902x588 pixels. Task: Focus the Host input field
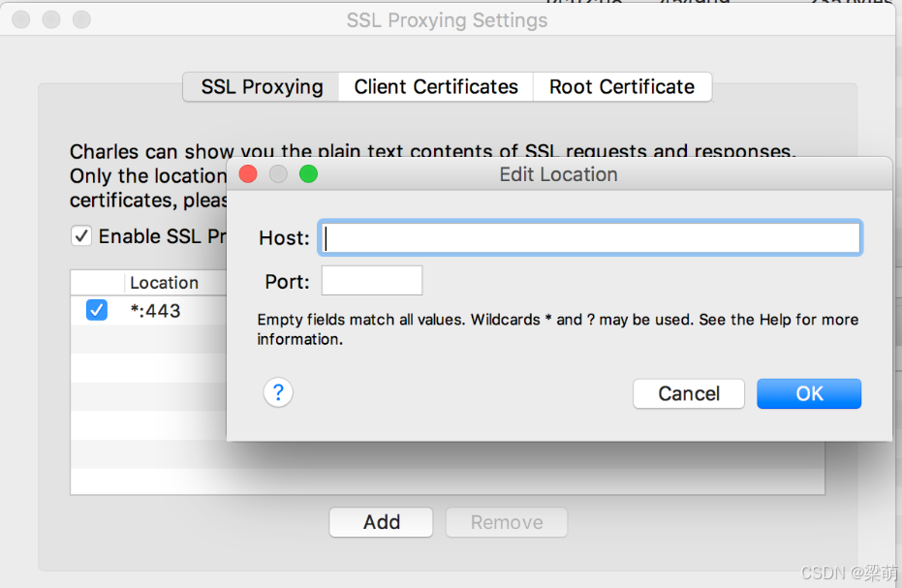(590, 237)
